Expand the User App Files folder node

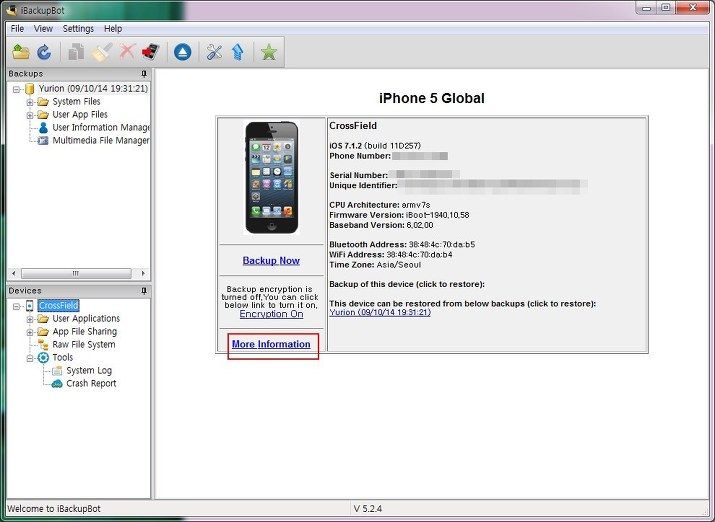(30, 115)
